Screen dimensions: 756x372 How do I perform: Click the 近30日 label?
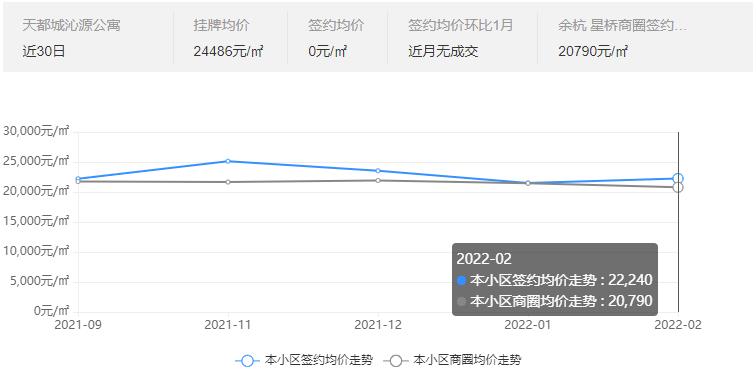[43, 51]
